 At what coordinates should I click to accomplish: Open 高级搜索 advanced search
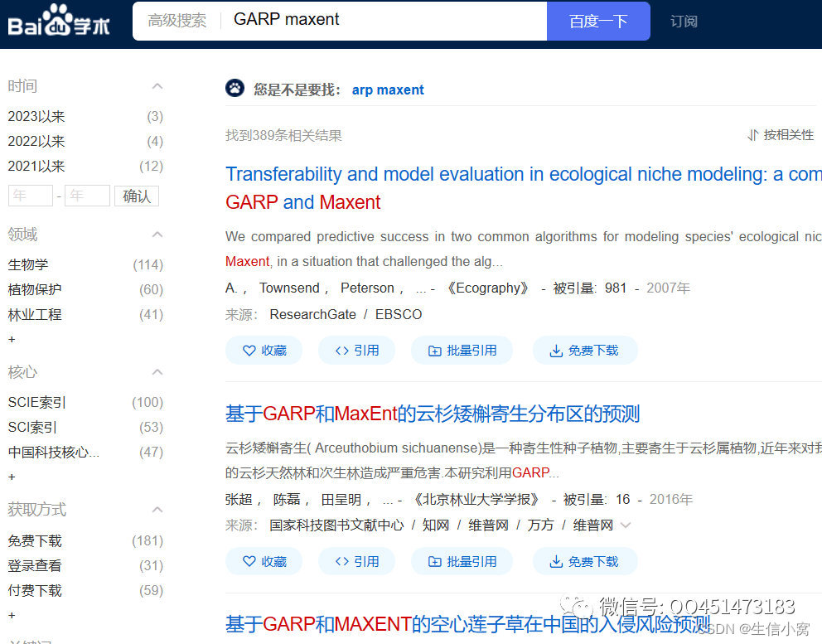coord(176,21)
